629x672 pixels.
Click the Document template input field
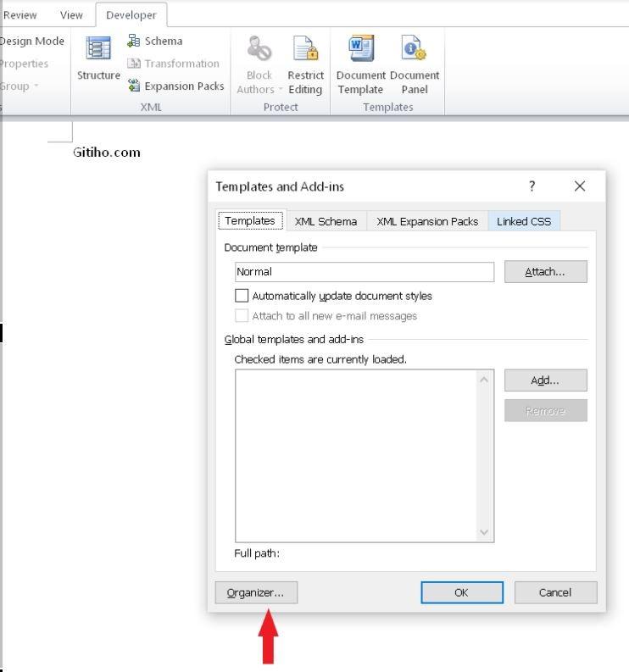(x=365, y=272)
